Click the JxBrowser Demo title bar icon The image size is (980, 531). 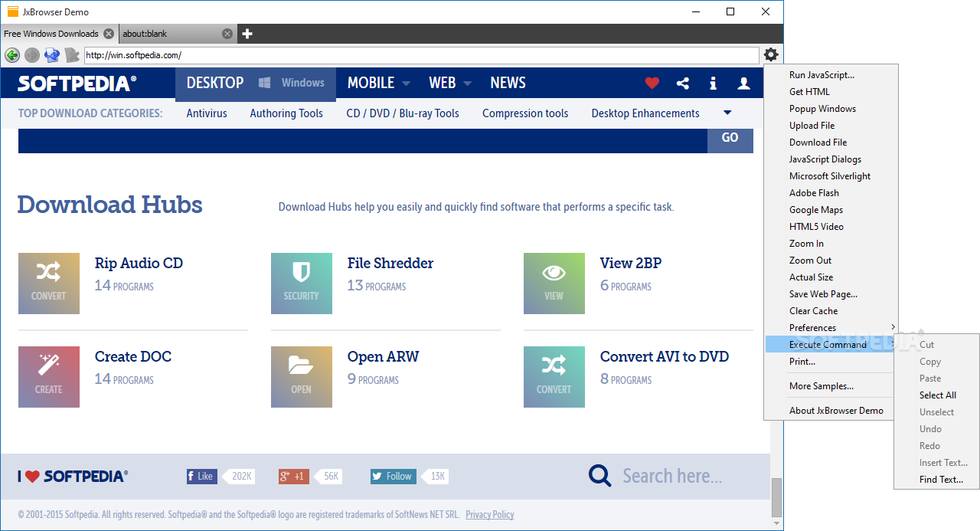pyautogui.click(x=13, y=11)
